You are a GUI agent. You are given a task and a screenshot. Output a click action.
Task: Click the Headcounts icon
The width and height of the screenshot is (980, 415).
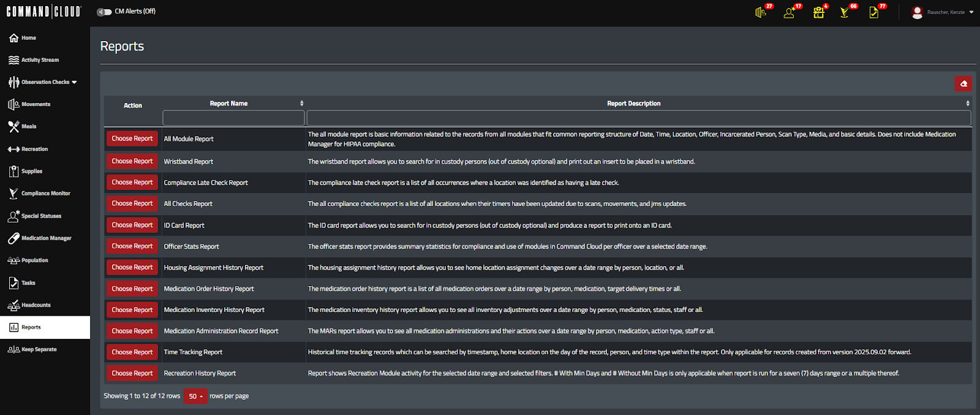click(13, 305)
